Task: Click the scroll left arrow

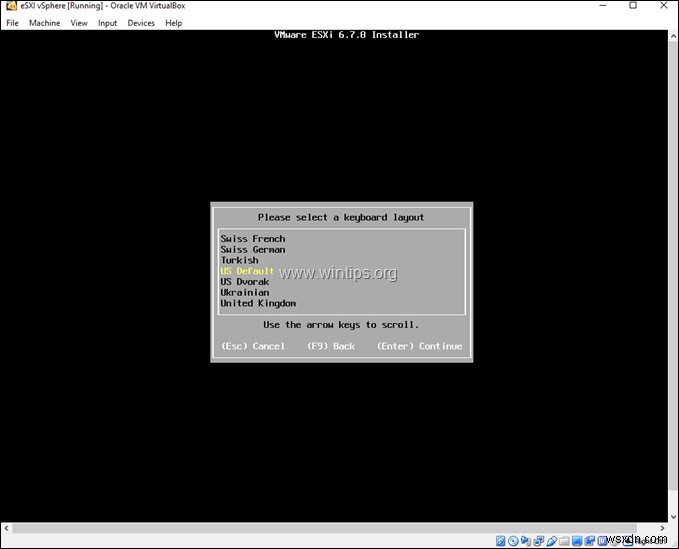Action: (x=6, y=528)
